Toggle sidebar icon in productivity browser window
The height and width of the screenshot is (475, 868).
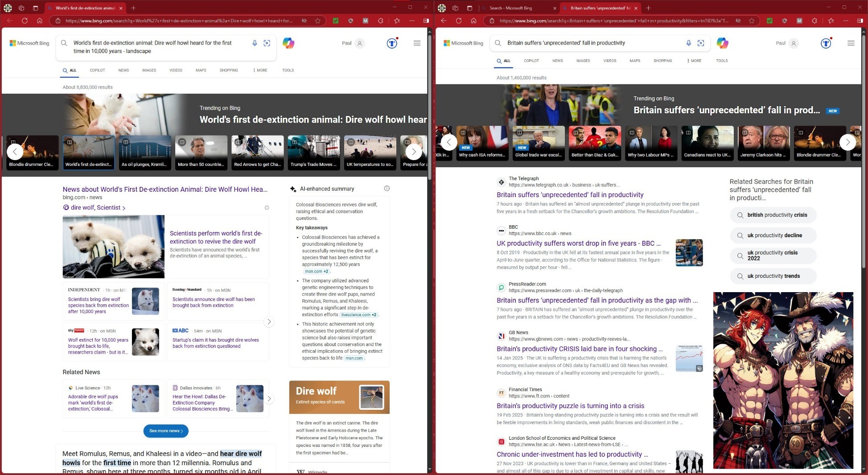860,21
